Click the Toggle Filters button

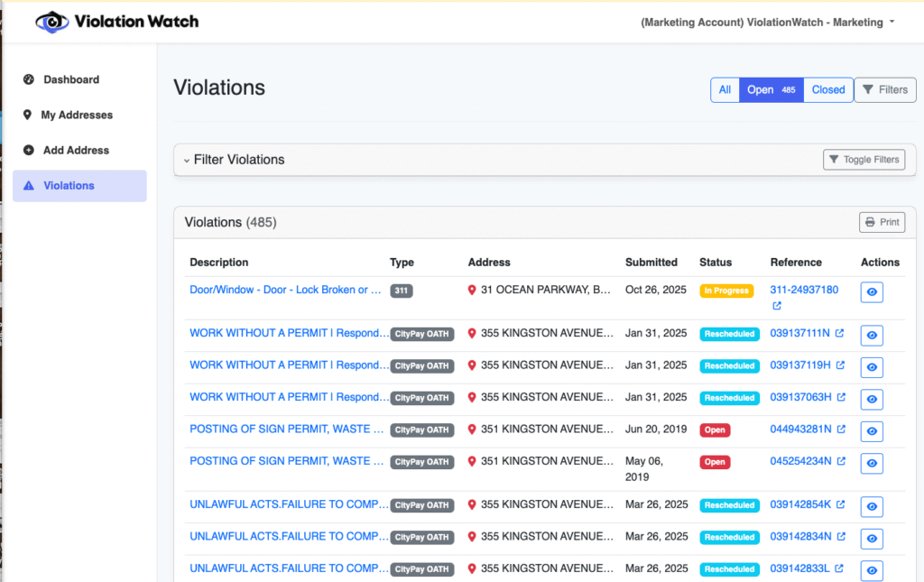point(864,160)
